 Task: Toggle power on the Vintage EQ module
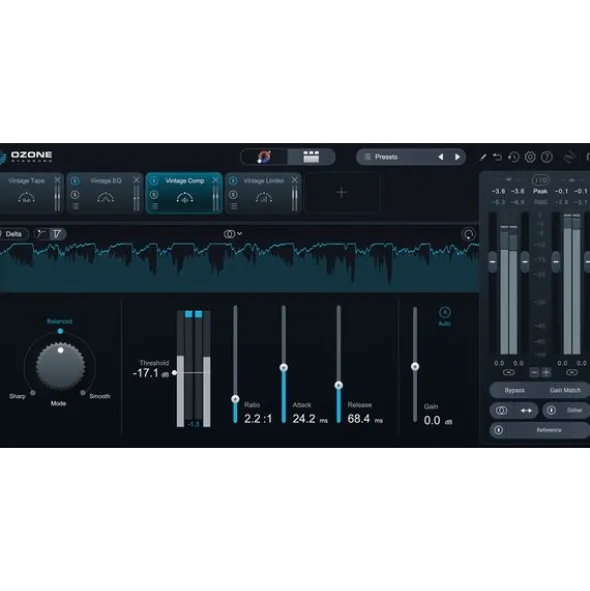[75, 181]
